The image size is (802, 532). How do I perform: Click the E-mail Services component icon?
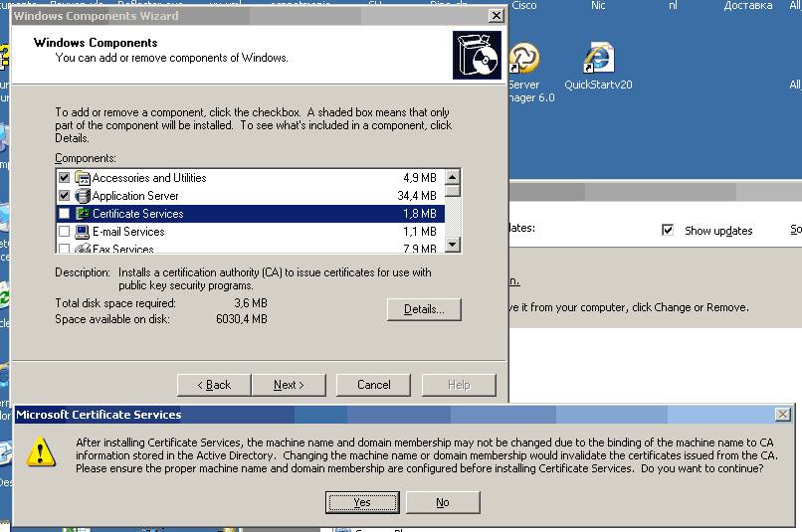(83, 232)
